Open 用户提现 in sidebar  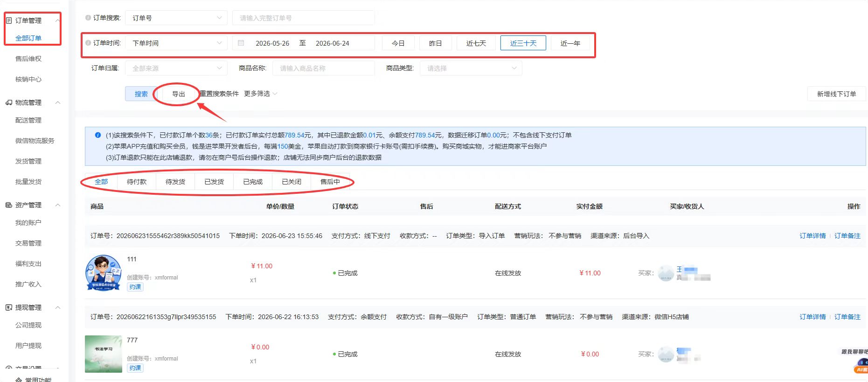point(28,346)
